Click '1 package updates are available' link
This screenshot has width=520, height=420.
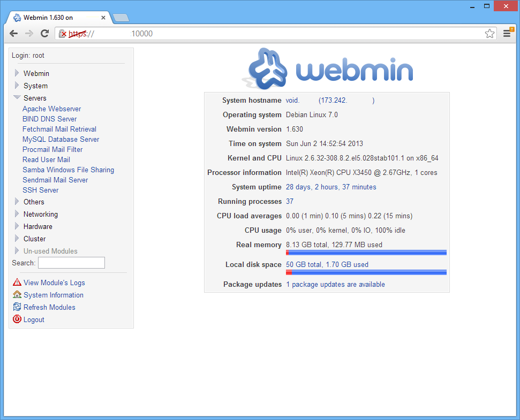pos(335,284)
